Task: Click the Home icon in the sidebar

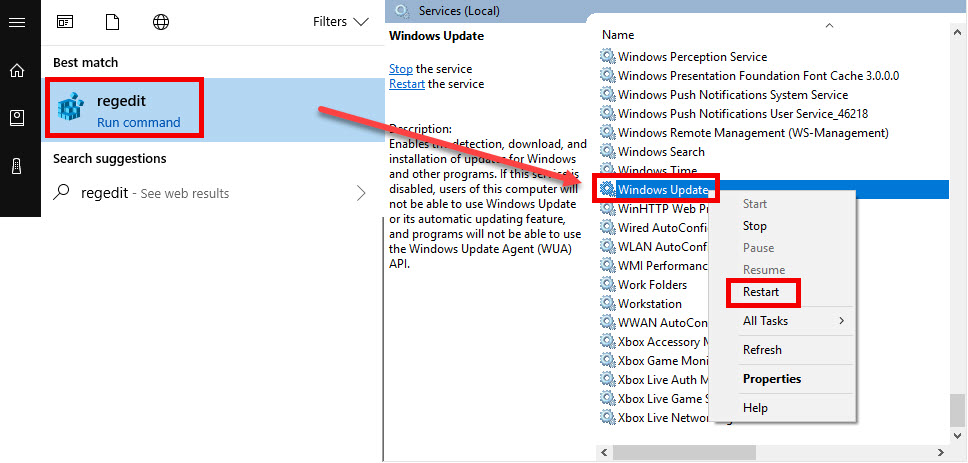Action: 17,70
